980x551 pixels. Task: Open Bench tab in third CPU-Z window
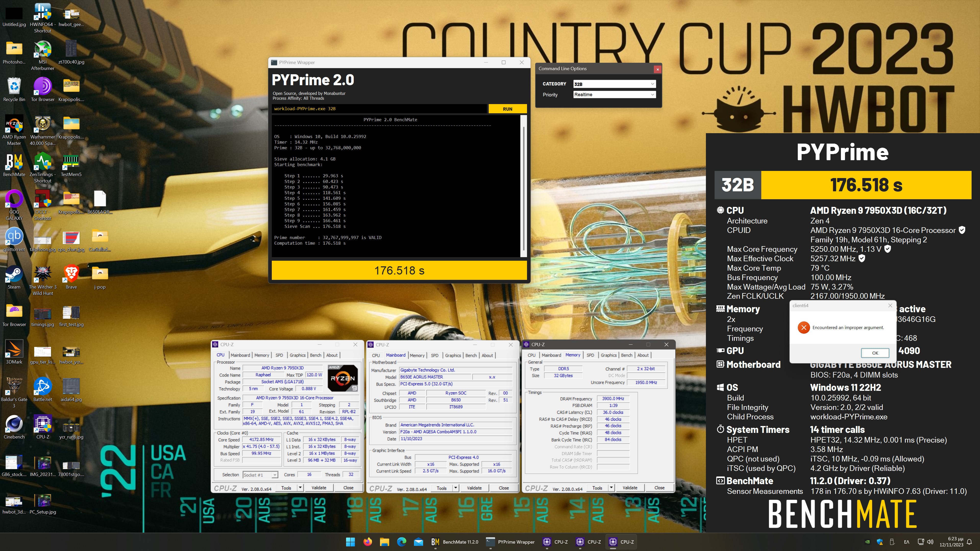(627, 355)
